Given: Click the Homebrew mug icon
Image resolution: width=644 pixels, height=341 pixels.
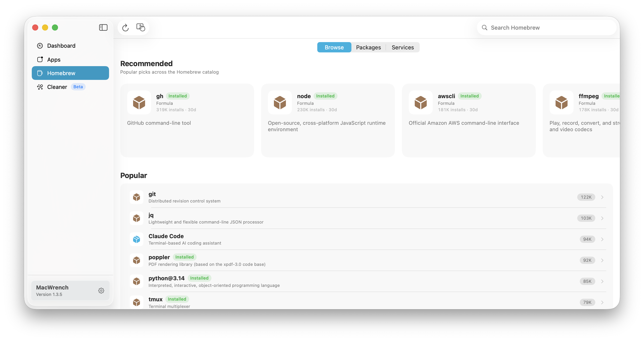Looking at the screenshot, I should click(40, 73).
